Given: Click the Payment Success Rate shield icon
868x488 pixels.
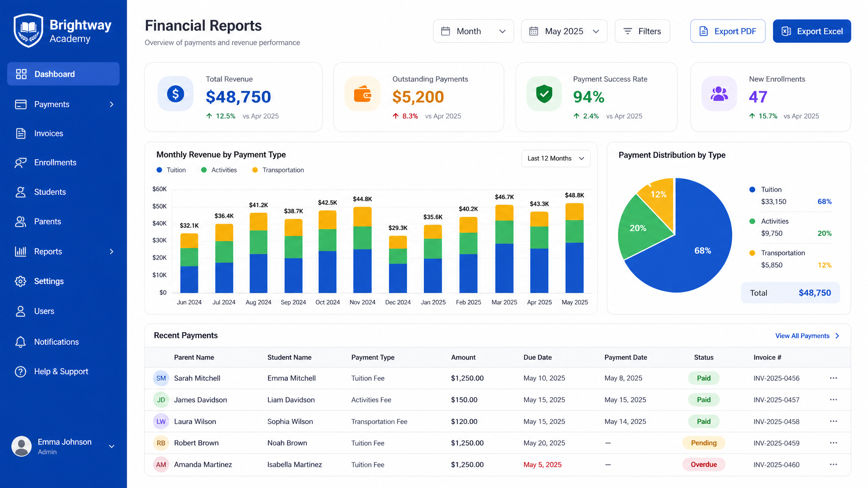Looking at the screenshot, I should [x=544, y=94].
